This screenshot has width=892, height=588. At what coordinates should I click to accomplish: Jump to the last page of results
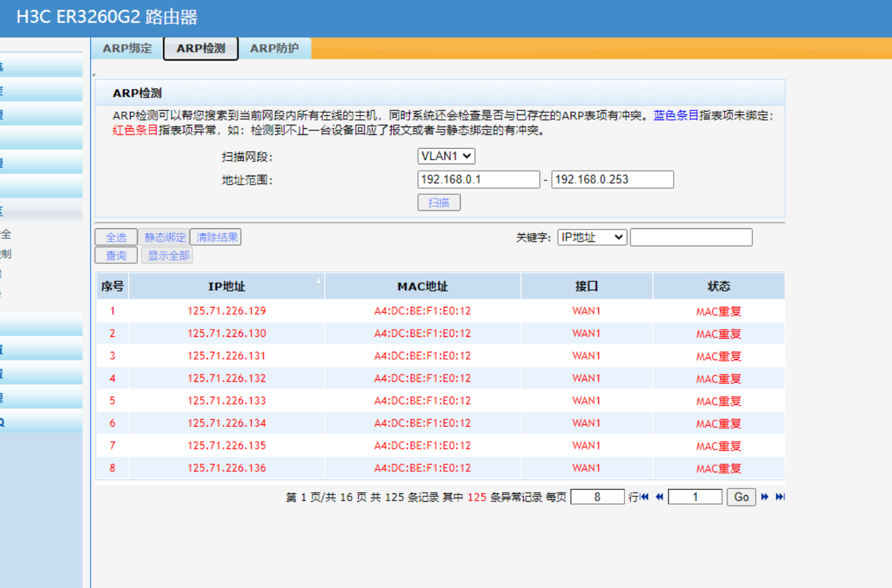pos(780,497)
